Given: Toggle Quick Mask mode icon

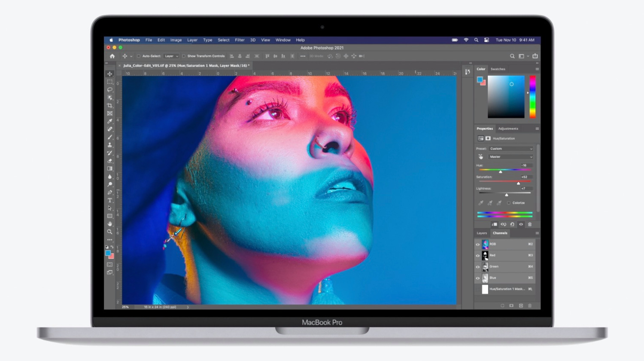Looking at the screenshot, I should pos(110,264).
